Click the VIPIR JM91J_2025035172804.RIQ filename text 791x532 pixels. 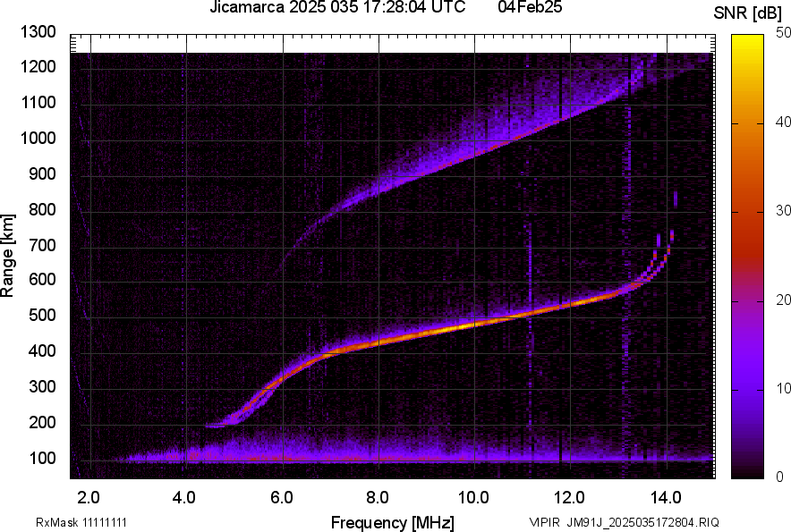[624, 522]
